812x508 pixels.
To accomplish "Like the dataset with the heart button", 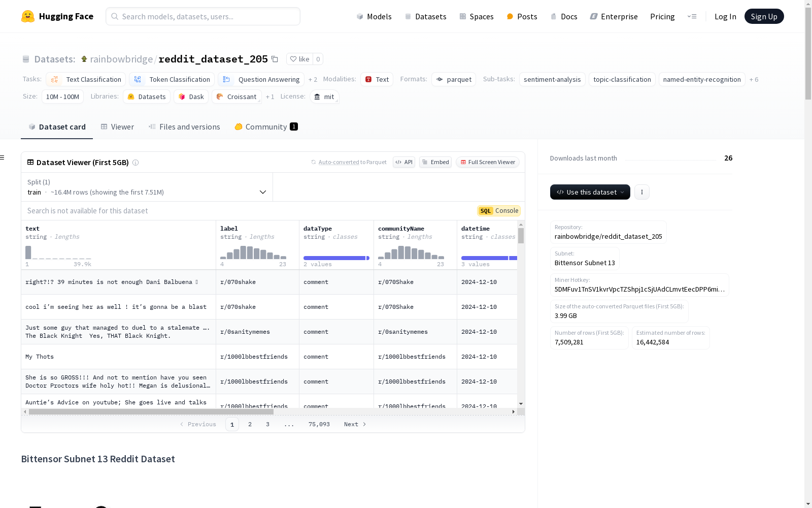I will pos(299,59).
